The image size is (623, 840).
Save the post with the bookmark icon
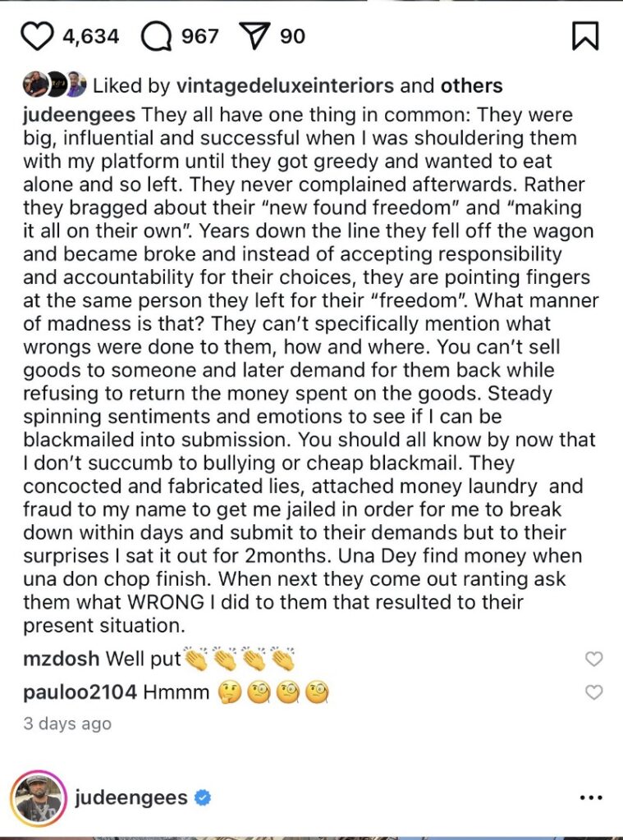pos(585,36)
